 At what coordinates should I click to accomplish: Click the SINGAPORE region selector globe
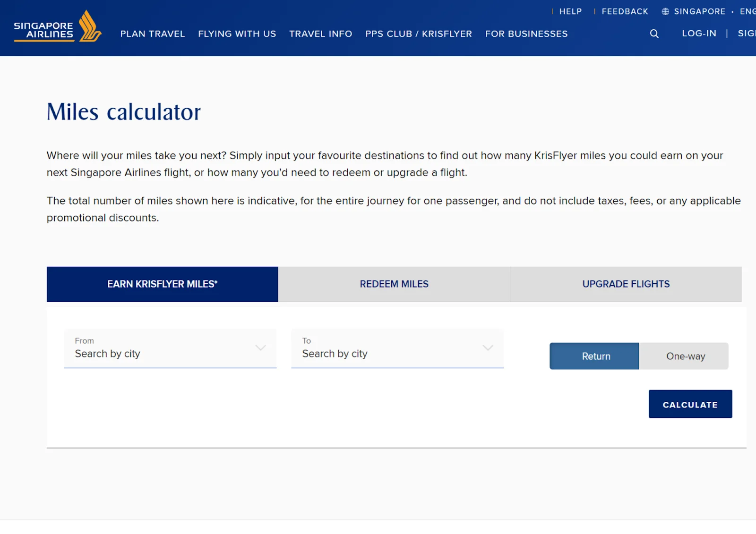[665, 11]
